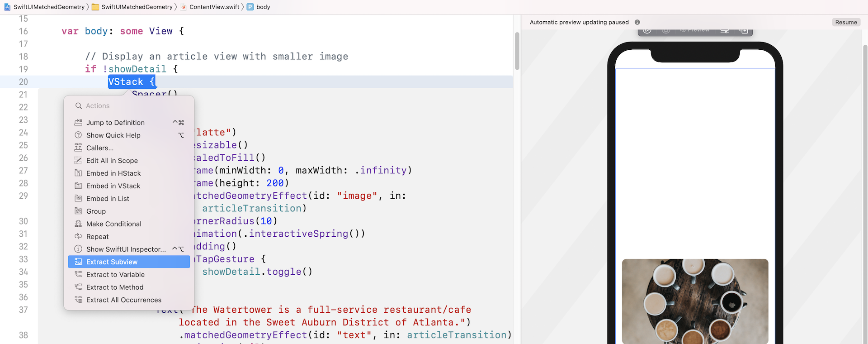This screenshot has height=344, width=868.
Task: Choose Jump to Definition from the actions menu
Action: pyautogui.click(x=129, y=123)
